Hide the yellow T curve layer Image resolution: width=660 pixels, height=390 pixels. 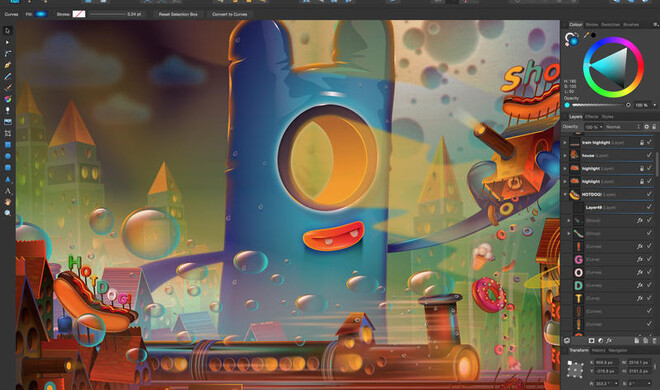[x=649, y=298]
